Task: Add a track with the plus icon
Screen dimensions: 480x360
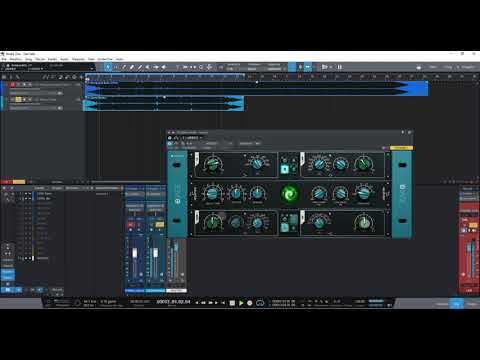Action: [81, 77]
